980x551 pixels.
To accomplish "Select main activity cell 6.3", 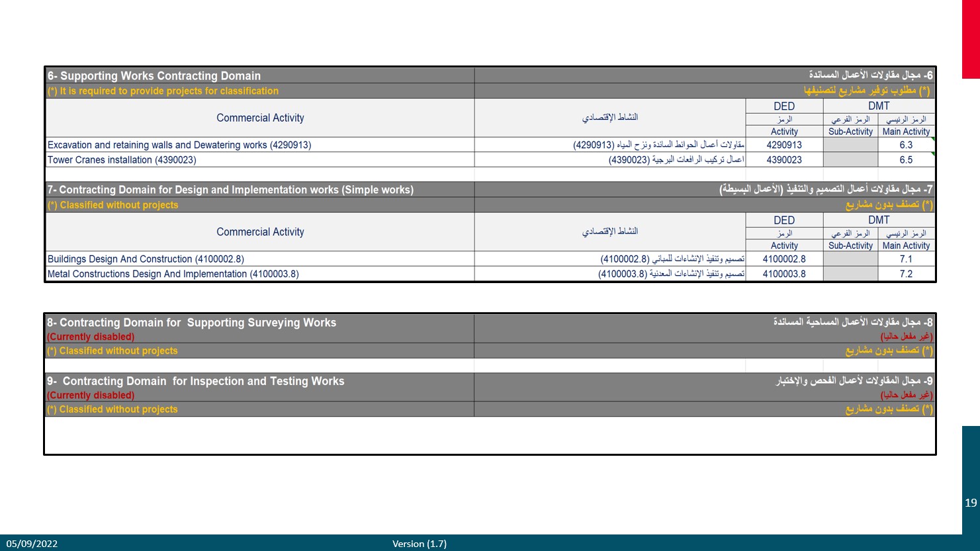I will (906, 145).
